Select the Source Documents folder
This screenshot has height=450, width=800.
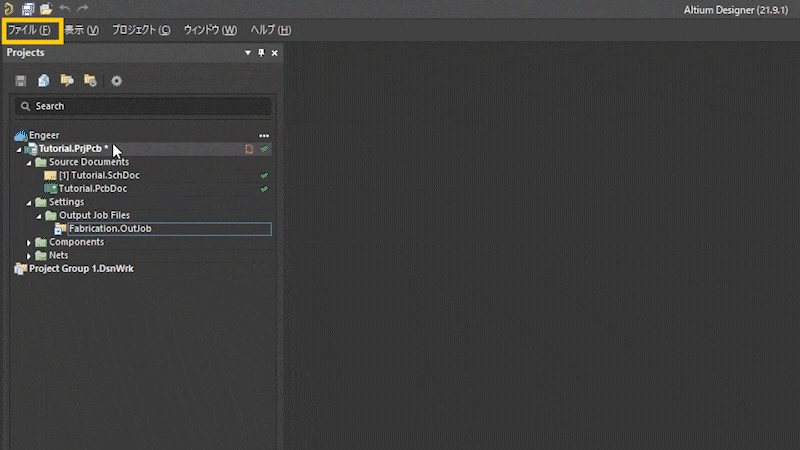click(x=89, y=162)
